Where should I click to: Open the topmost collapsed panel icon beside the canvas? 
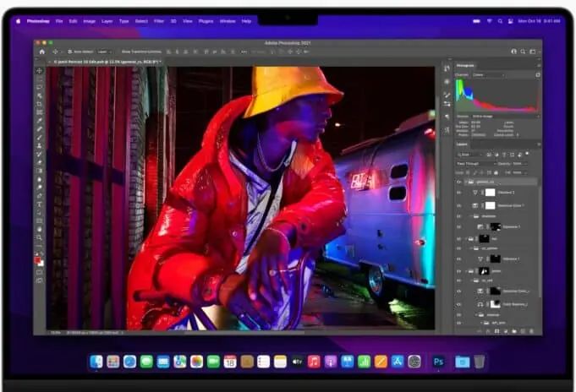click(x=447, y=68)
